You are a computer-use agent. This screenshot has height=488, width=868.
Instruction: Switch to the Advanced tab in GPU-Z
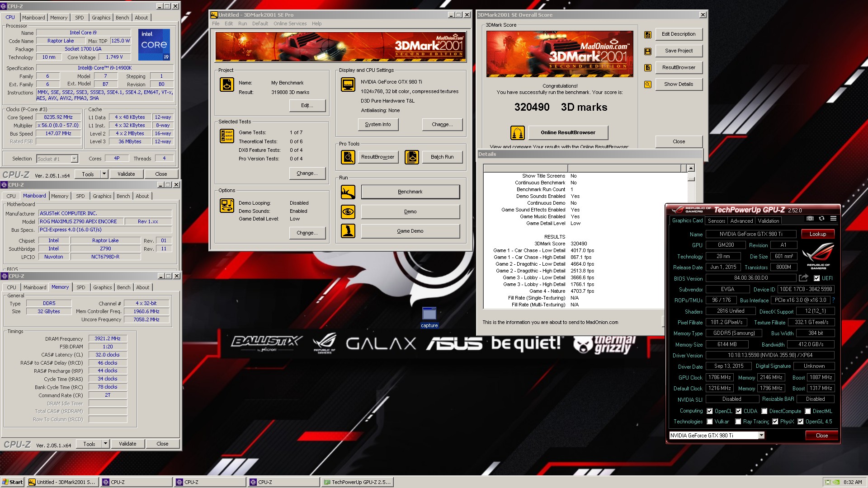[x=741, y=221]
